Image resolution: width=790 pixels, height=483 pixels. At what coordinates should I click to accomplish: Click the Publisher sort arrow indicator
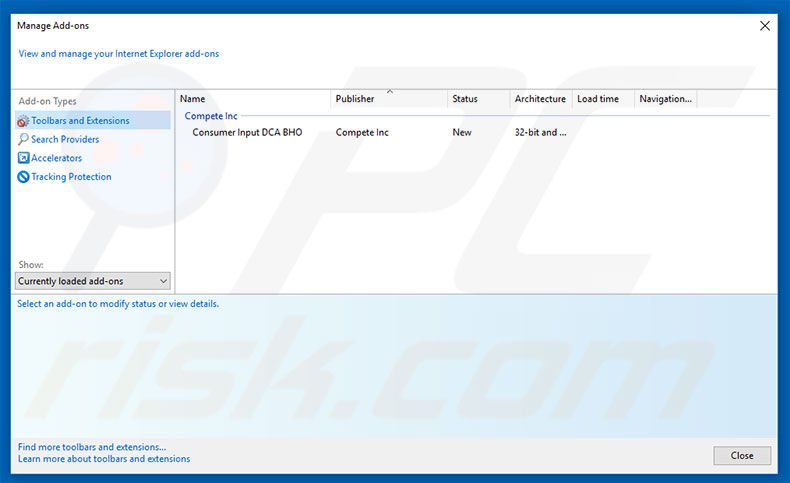point(389,92)
